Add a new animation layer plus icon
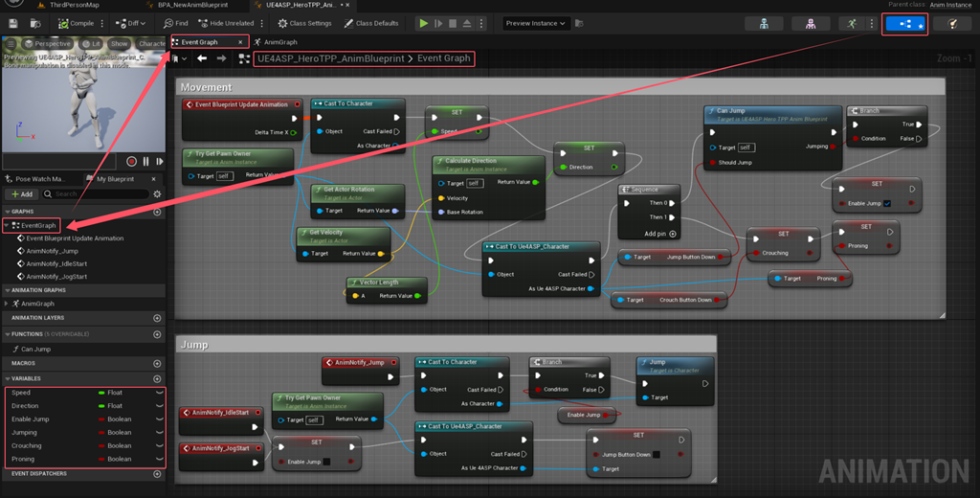The width and height of the screenshot is (980, 498). point(157,318)
